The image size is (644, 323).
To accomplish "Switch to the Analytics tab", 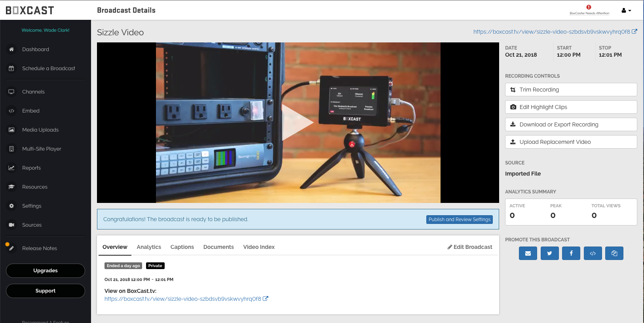I will (x=149, y=247).
